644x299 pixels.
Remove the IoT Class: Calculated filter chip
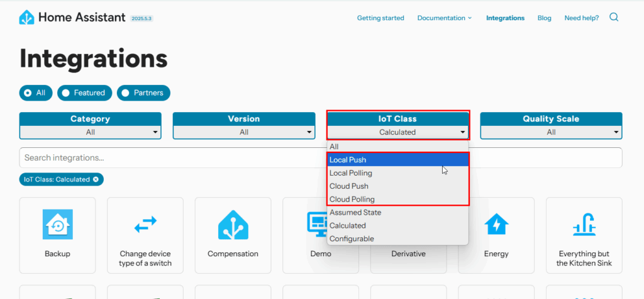point(96,179)
